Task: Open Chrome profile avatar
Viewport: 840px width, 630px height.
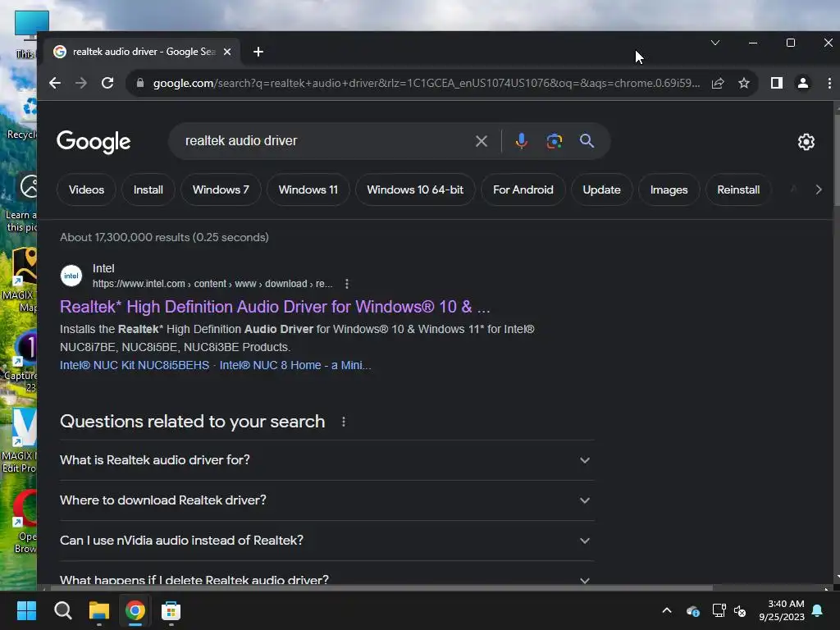Action: coord(802,83)
